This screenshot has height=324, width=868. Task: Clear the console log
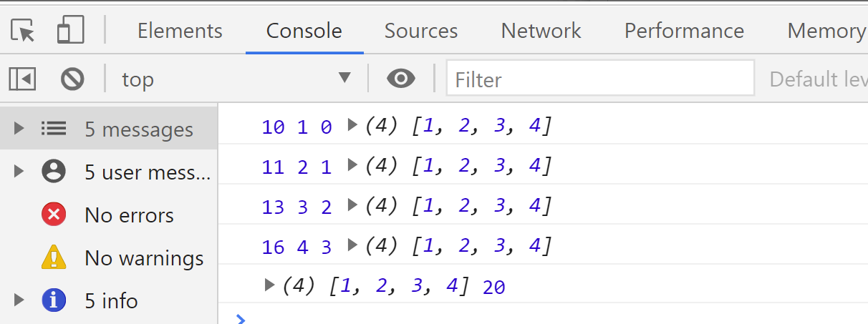pyautogui.click(x=72, y=79)
